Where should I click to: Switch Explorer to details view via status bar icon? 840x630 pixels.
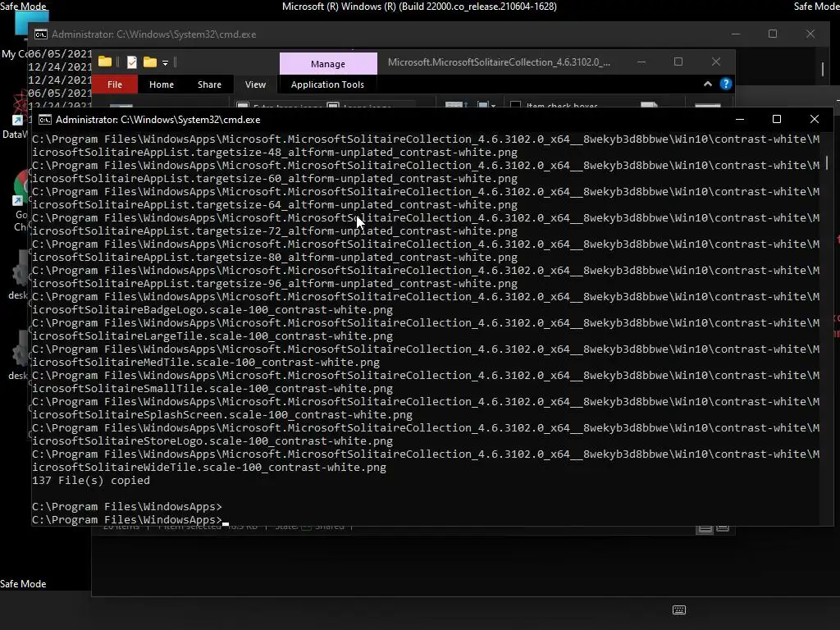coord(705,529)
